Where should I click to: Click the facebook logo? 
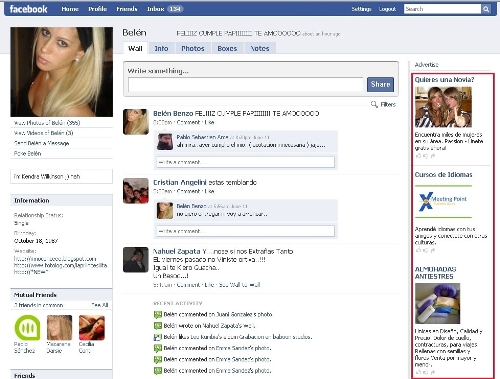pyautogui.click(x=28, y=9)
